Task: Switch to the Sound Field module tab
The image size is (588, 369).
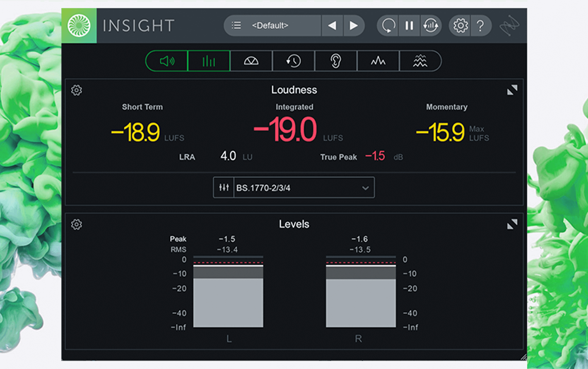Action: [251, 61]
